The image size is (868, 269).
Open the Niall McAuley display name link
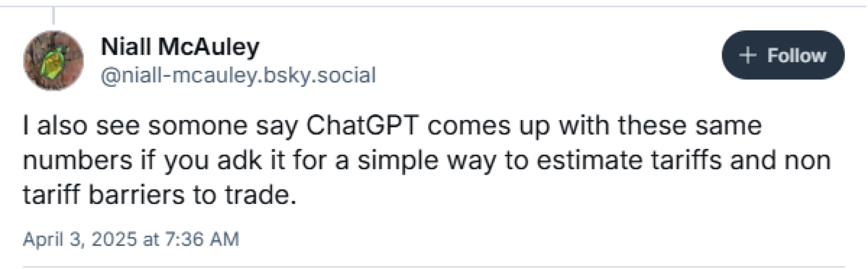tap(180, 46)
